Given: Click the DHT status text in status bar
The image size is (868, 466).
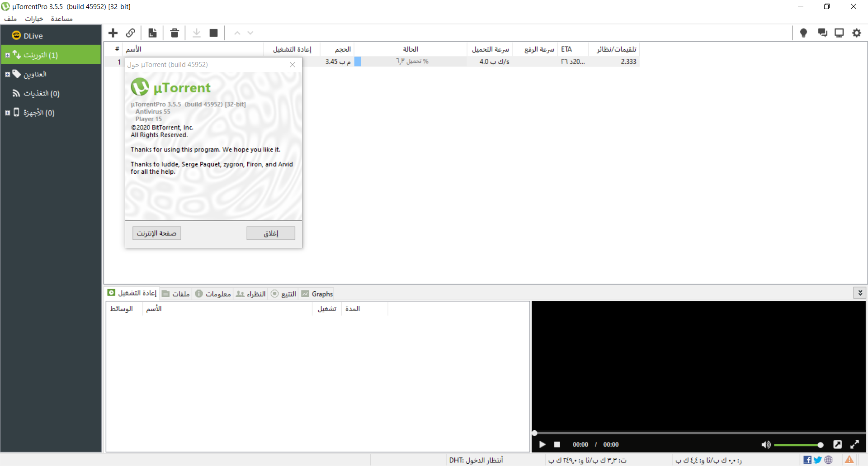Looking at the screenshot, I should 476,460.
